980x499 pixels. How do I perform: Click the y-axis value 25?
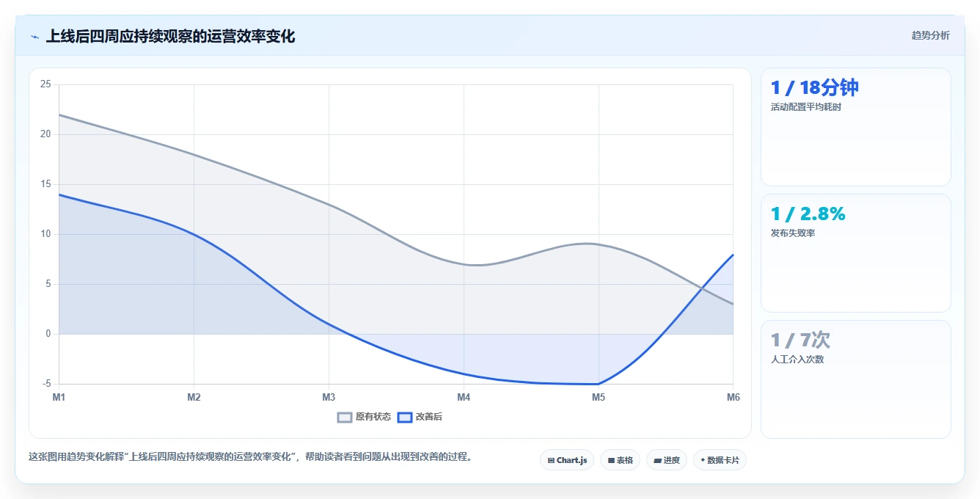coord(45,84)
